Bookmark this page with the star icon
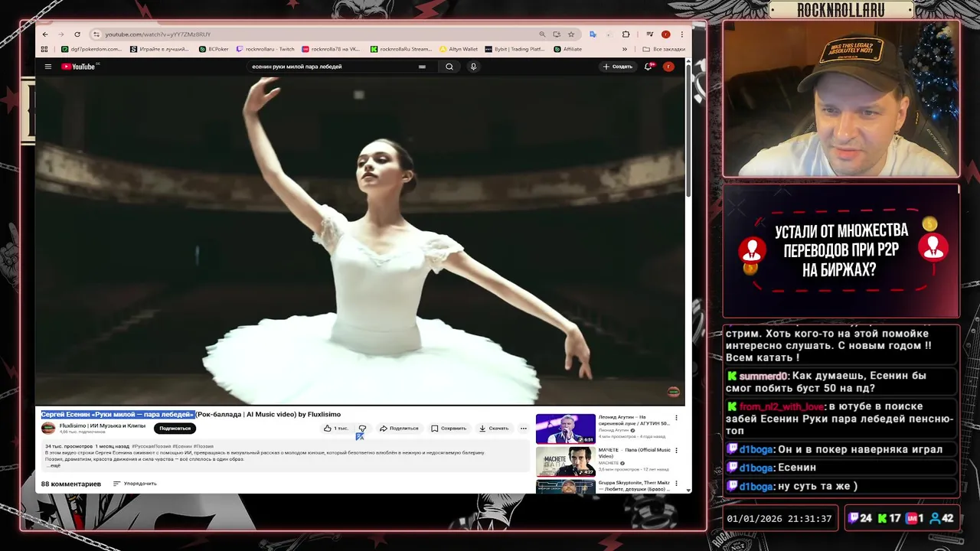 point(571,34)
